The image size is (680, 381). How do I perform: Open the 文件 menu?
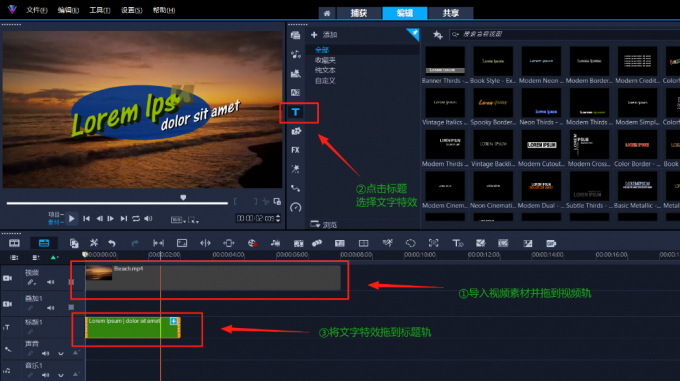pyautogui.click(x=36, y=10)
